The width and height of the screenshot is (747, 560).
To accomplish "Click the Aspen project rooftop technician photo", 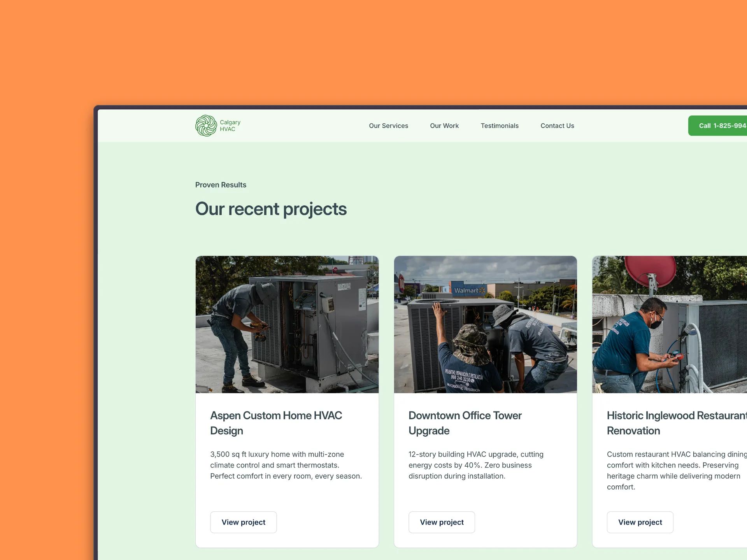I will click(287, 325).
